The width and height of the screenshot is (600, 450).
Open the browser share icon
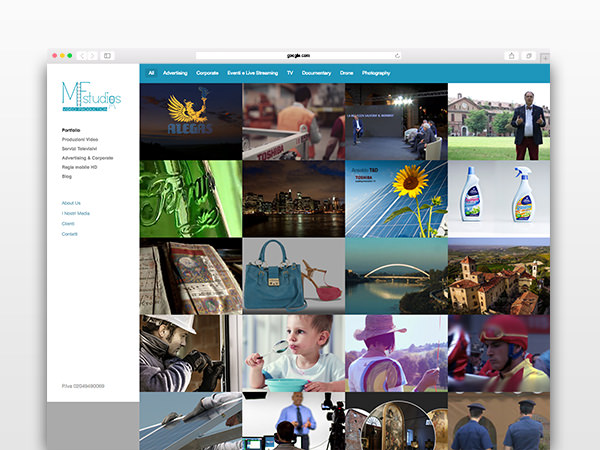[511, 56]
